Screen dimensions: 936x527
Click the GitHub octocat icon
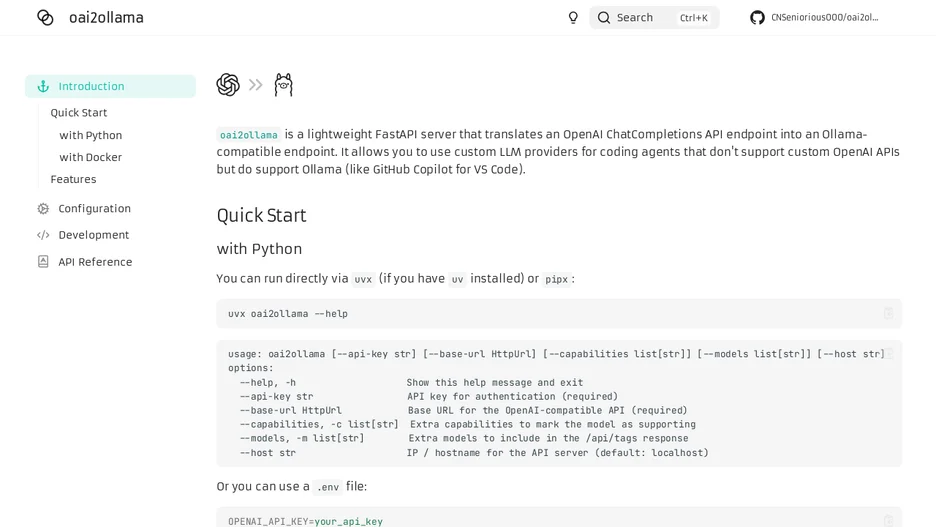(x=757, y=18)
